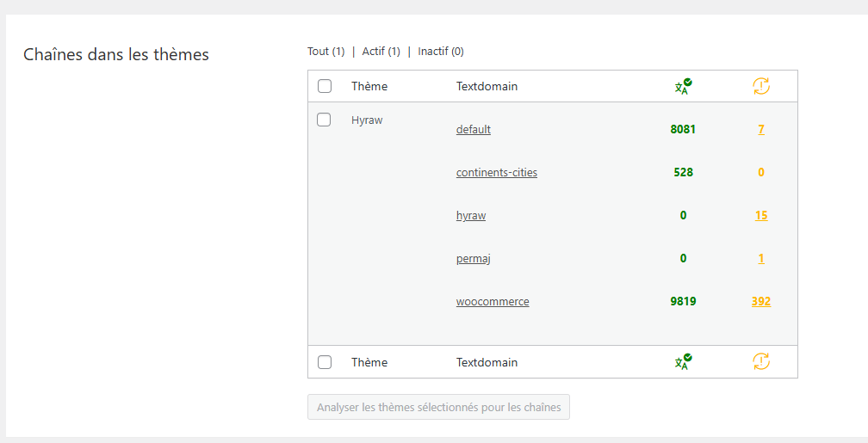Click the 15 pending strings for hyraw
This screenshot has height=443, width=868.
761,216
